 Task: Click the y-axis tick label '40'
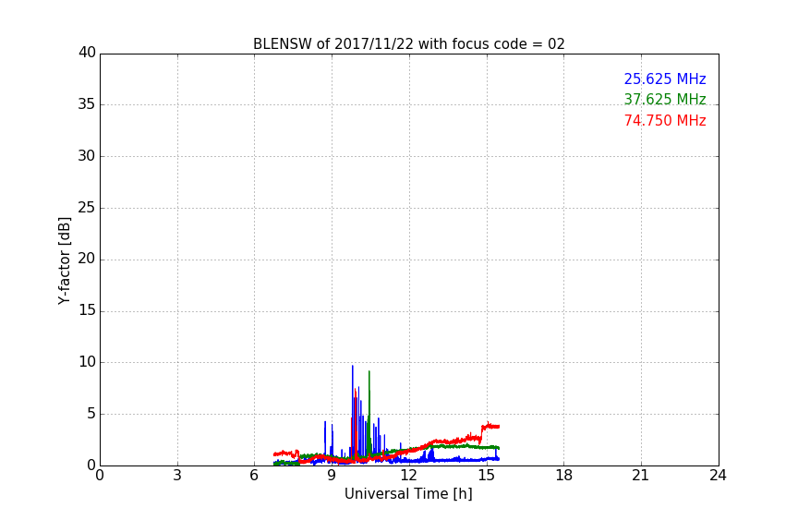coord(87,53)
